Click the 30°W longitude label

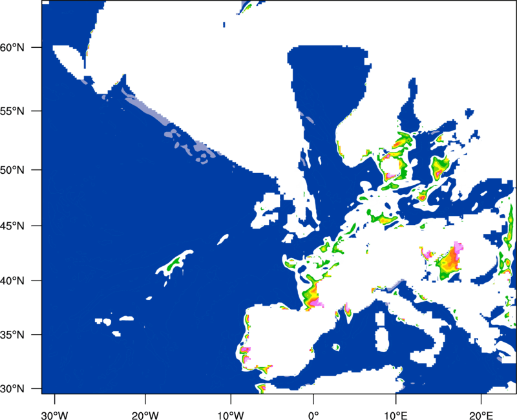(x=55, y=415)
